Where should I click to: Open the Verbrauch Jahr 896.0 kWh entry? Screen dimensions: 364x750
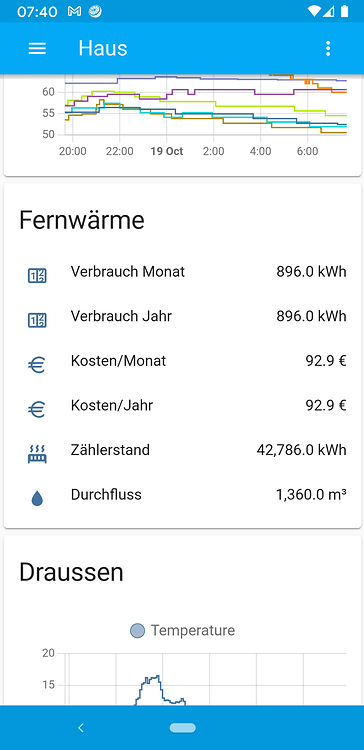(x=183, y=316)
